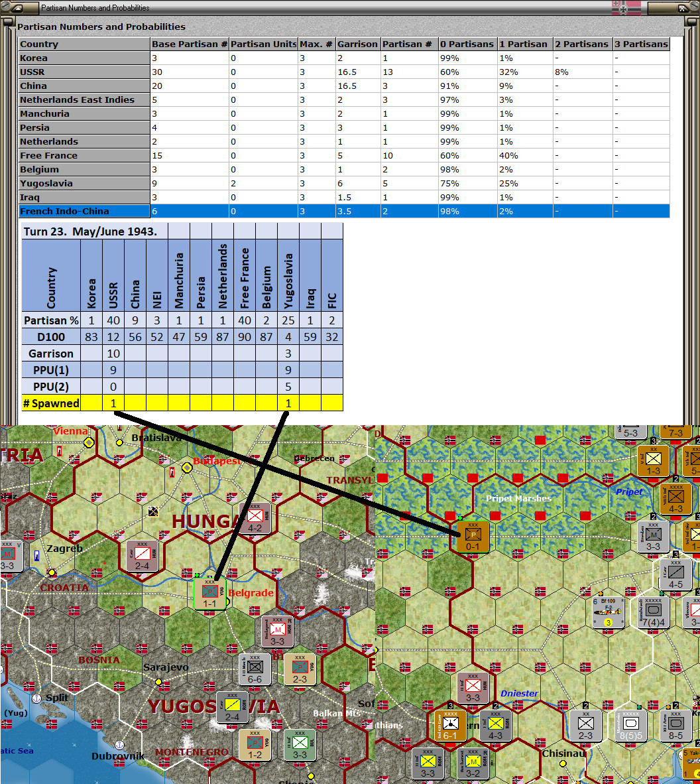This screenshot has height=784, width=700.
Task: Click the Sarajevo city dot
Action: pyautogui.click(x=158, y=682)
